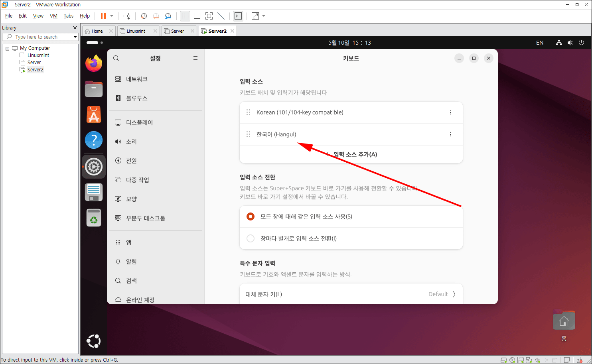Open the 소리 settings panel
Screen dimensions: 592x364
pos(156,142)
